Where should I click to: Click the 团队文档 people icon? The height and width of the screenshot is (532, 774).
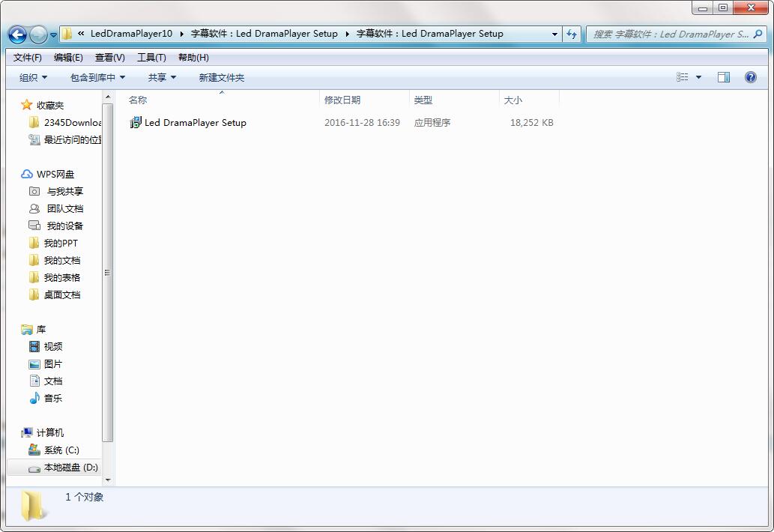pyautogui.click(x=34, y=209)
